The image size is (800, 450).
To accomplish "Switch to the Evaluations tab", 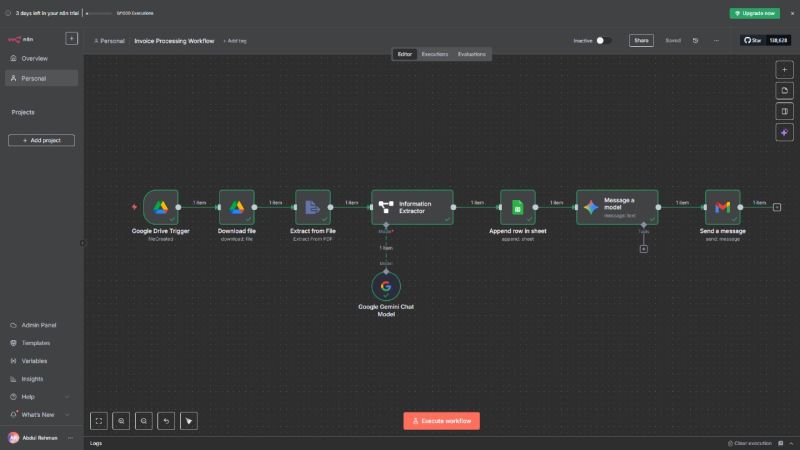I will coord(471,54).
